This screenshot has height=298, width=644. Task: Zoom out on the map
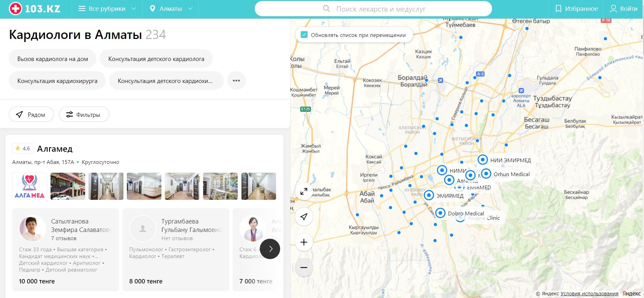(x=304, y=268)
